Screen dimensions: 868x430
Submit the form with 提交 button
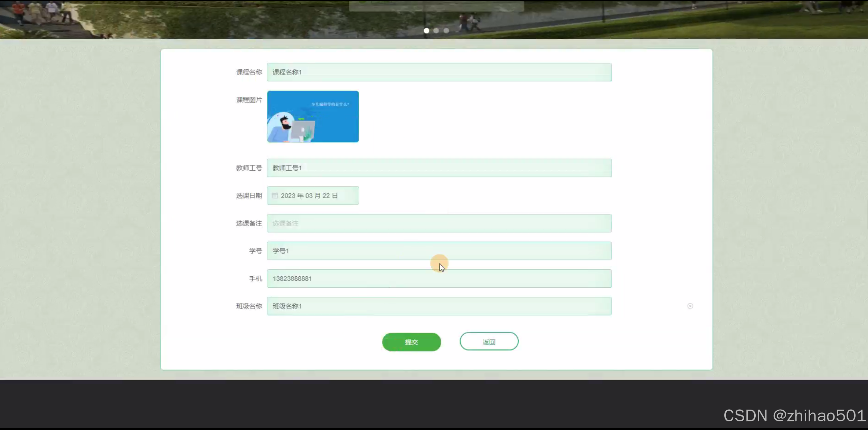click(411, 342)
